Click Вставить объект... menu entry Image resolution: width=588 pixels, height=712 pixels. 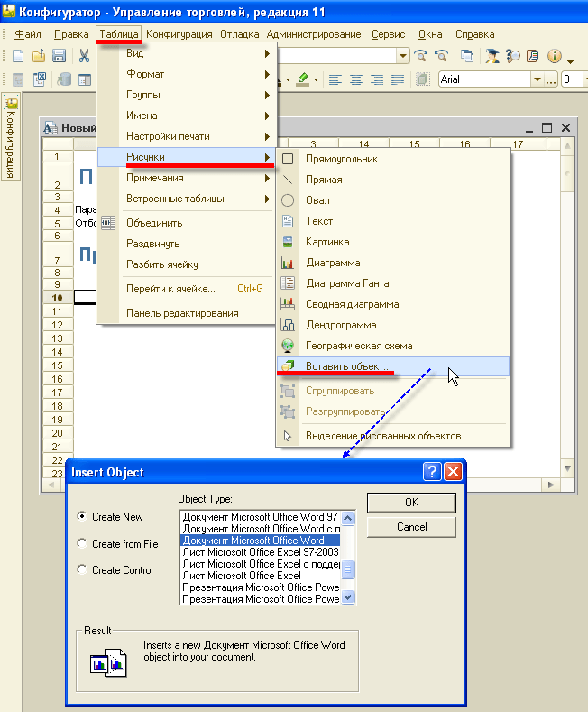coord(393,366)
